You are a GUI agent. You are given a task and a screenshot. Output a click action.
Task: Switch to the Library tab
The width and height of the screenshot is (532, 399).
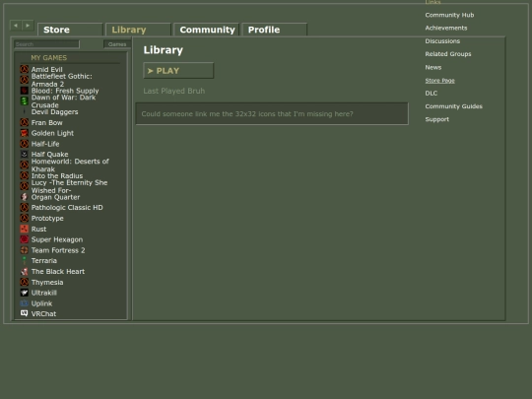pyautogui.click(x=138, y=30)
